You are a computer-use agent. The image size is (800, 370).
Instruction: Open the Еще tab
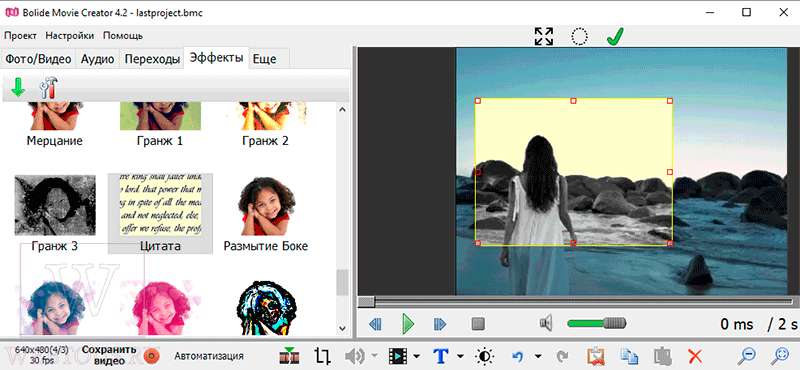point(265,59)
